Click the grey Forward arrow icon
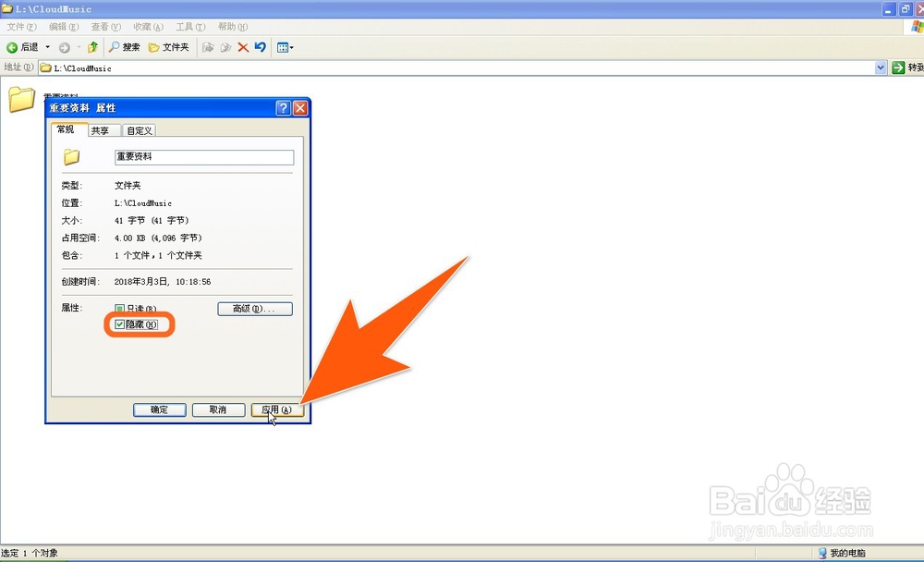Image resolution: width=924 pixels, height=562 pixels. [x=65, y=48]
